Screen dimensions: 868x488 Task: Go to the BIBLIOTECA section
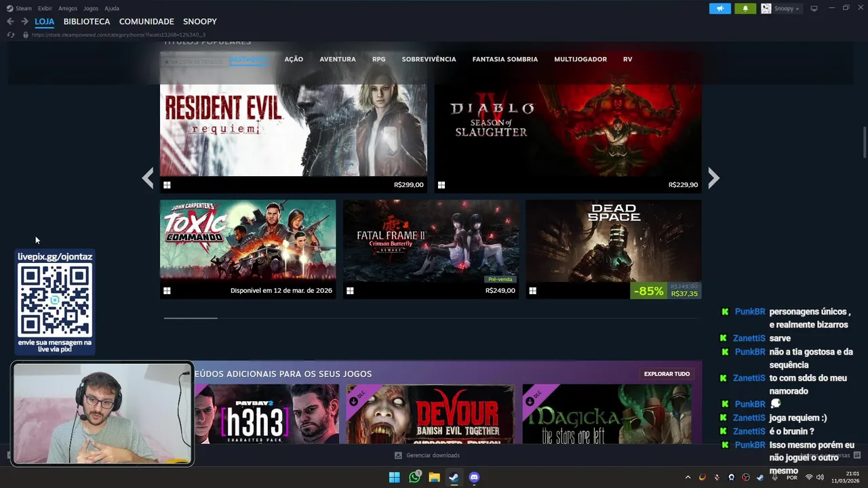point(87,22)
